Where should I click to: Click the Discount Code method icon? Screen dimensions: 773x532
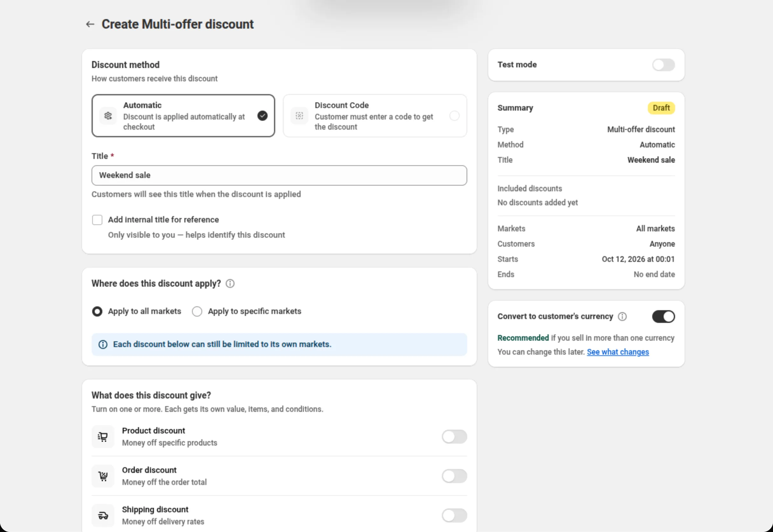tap(299, 116)
